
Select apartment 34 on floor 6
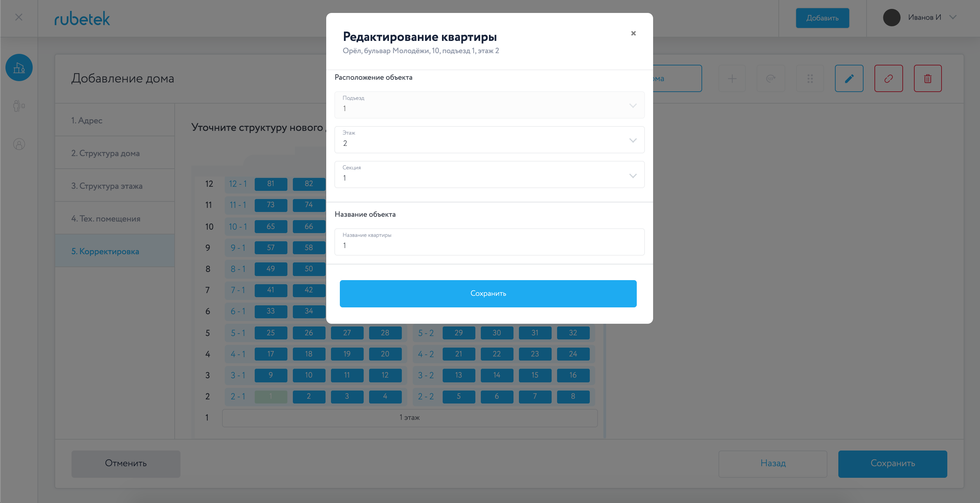coord(309,311)
